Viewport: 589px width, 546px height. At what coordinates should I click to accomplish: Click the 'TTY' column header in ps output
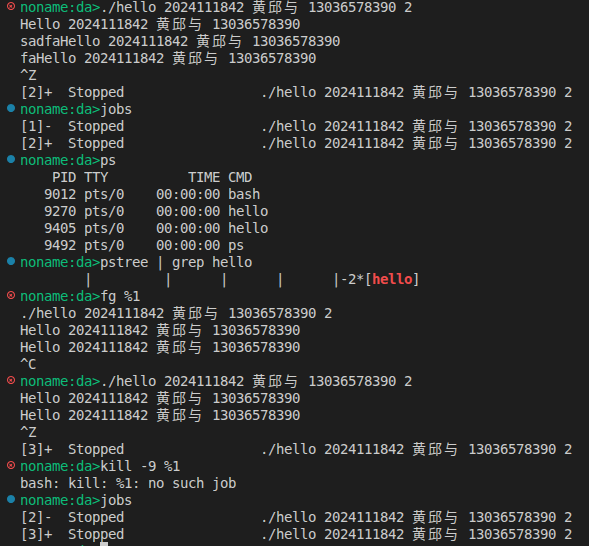(x=96, y=177)
